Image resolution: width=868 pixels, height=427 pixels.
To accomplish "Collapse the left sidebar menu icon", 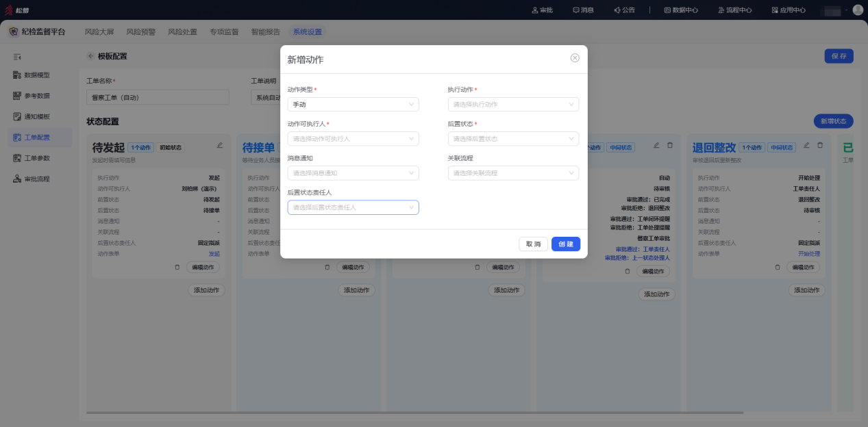I will [x=17, y=56].
